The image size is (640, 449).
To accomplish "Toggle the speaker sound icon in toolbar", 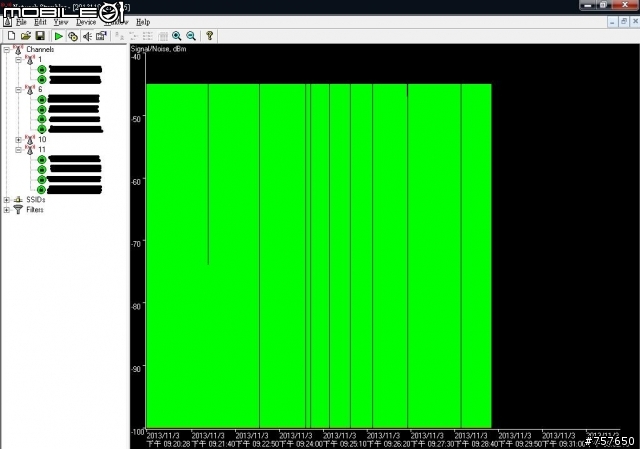I will 87,36.
